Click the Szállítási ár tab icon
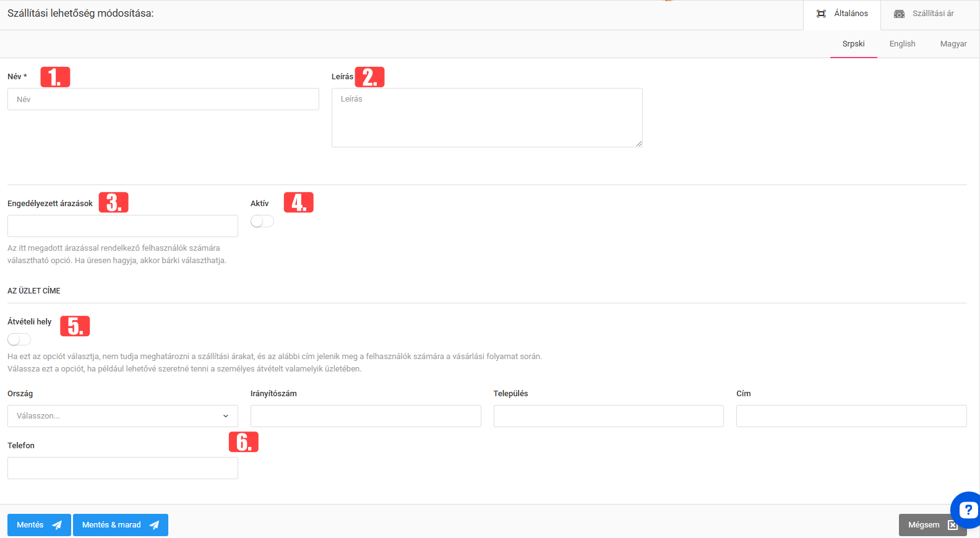Viewport: 980px width, 538px height. 899,14
